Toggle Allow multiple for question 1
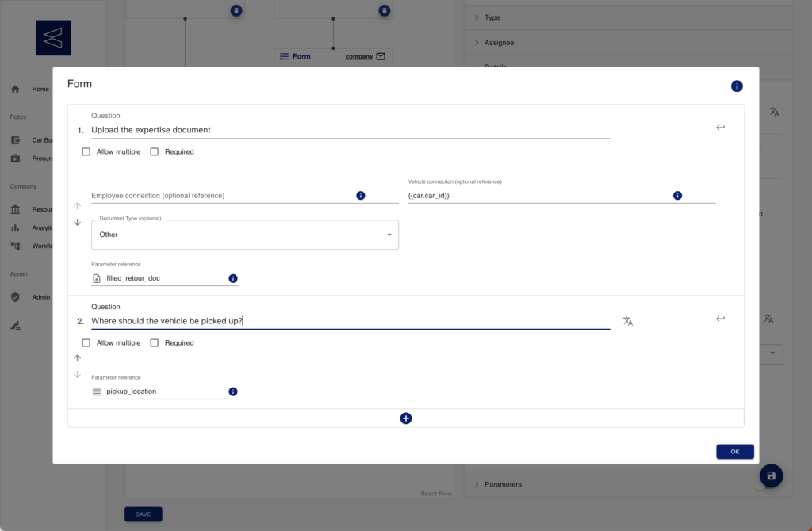 click(x=86, y=151)
